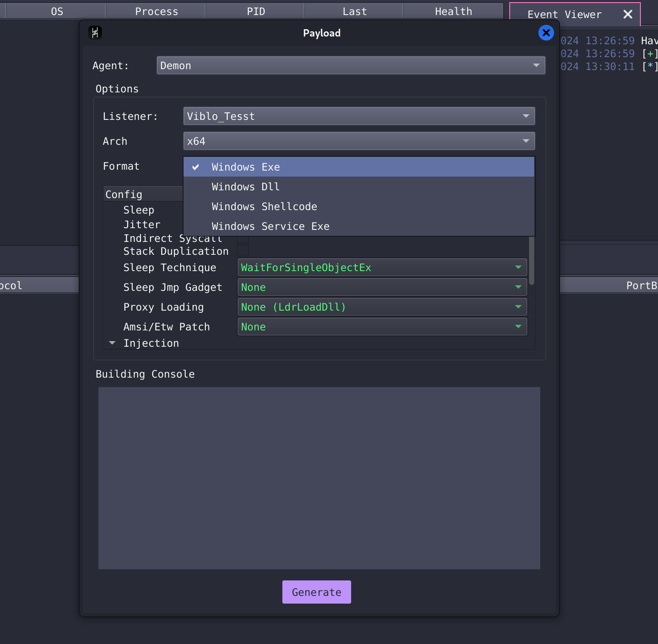Viewport: 658px width, 644px height.
Task: Close the Payload dialog with blue X
Action: [546, 33]
